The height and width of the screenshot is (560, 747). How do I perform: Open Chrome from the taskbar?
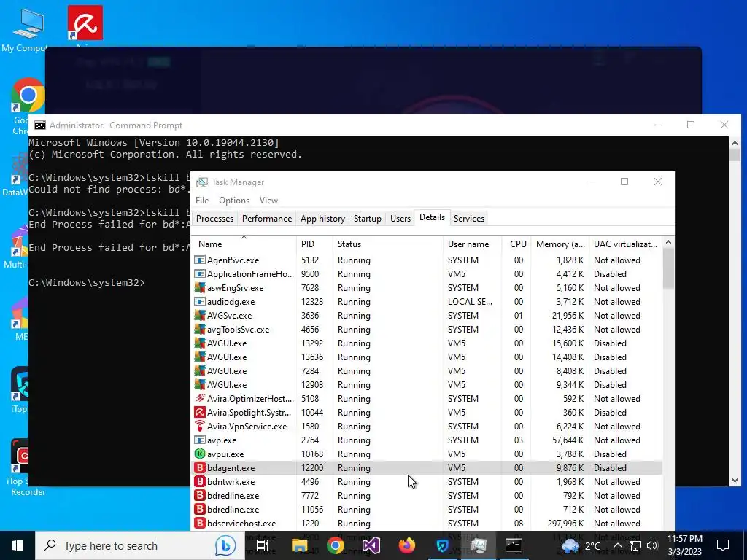tap(336, 545)
